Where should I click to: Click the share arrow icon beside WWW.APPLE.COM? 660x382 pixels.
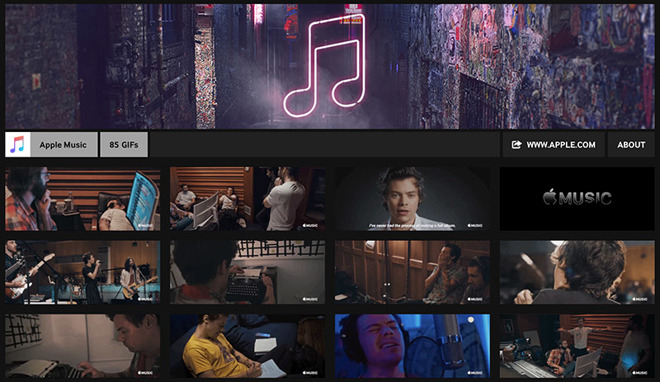tap(516, 145)
